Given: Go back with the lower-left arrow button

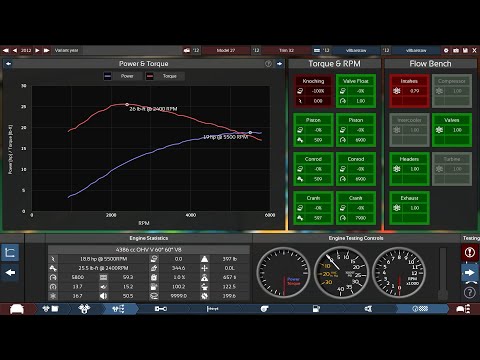Looking at the screenshot, I should point(10,273).
